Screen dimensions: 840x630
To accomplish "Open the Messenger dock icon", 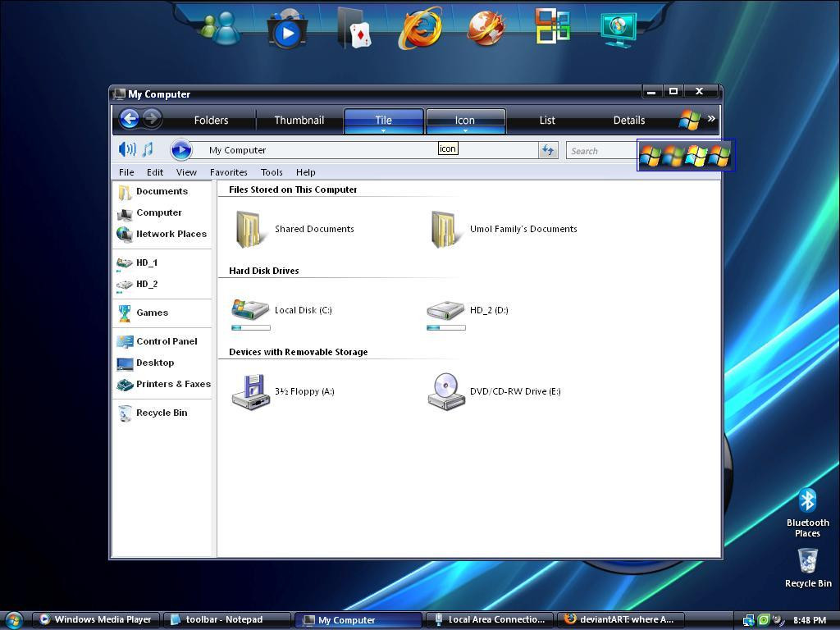I will [x=220, y=28].
